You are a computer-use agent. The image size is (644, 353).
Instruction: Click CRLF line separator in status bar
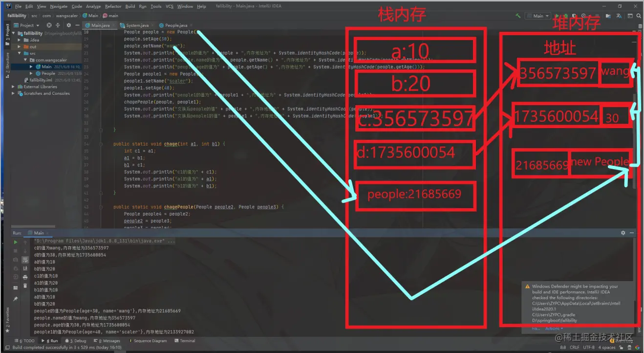[574, 348]
